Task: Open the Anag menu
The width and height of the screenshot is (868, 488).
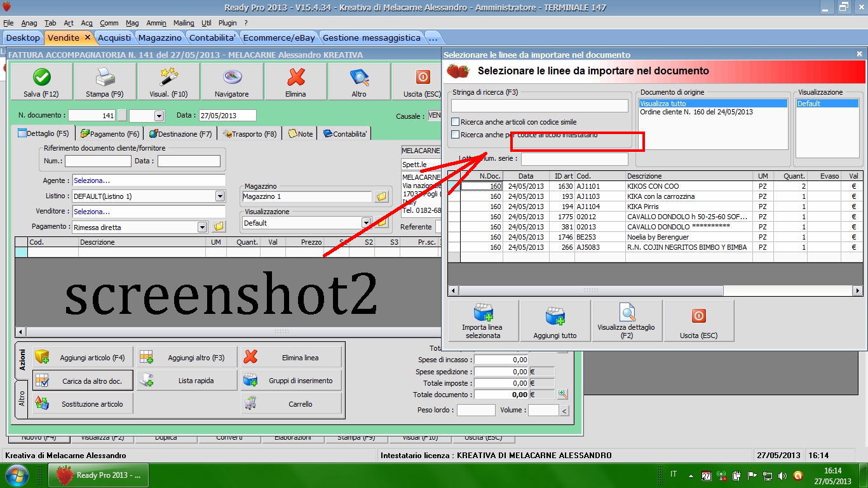Action: [29, 23]
